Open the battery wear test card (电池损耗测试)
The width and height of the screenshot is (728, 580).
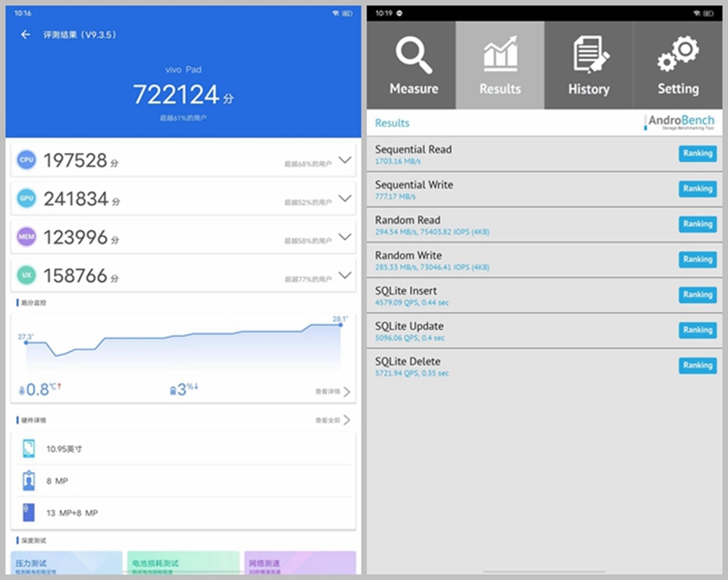183,563
